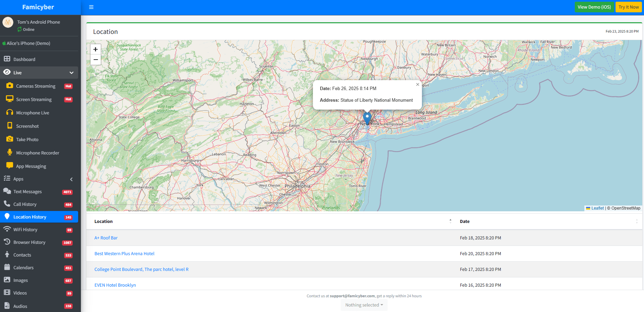Click the Apps list icon
Viewport: 644px width, 312px height.
[7, 178]
